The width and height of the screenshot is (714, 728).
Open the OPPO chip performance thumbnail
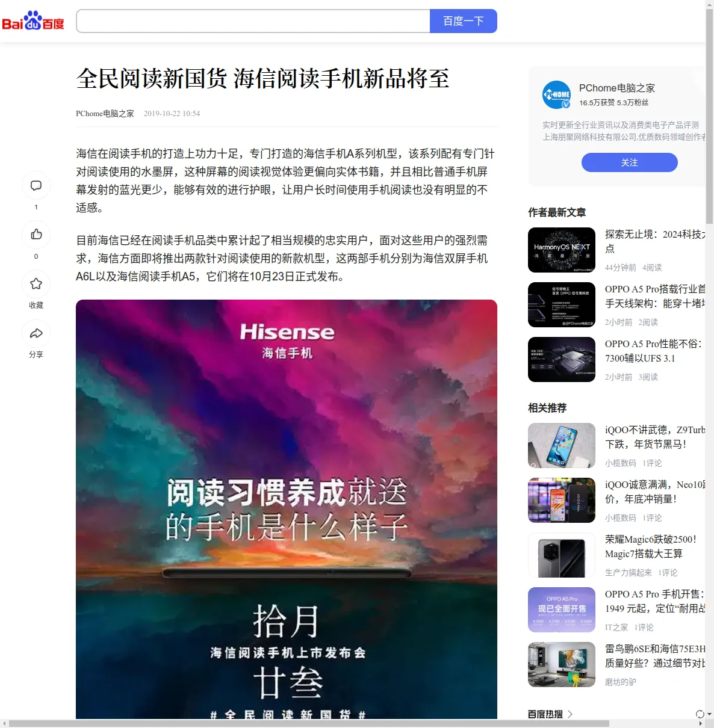pos(562,359)
